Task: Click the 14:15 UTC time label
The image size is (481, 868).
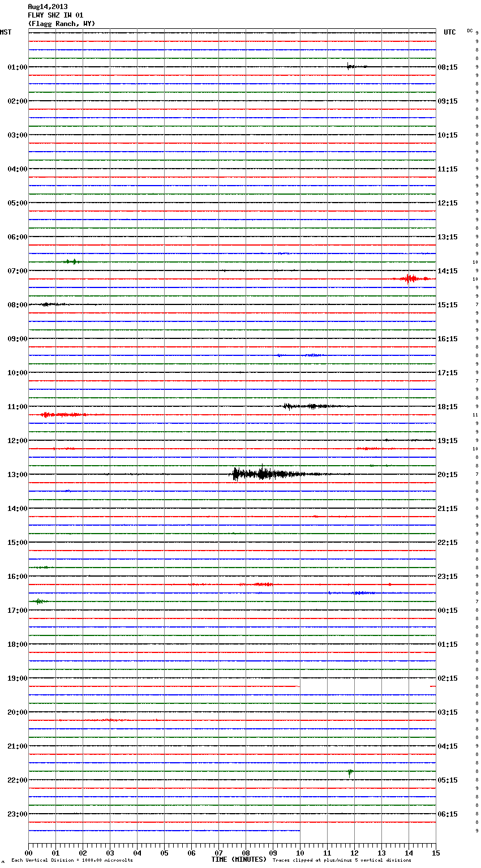Action: click(x=448, y=271)
